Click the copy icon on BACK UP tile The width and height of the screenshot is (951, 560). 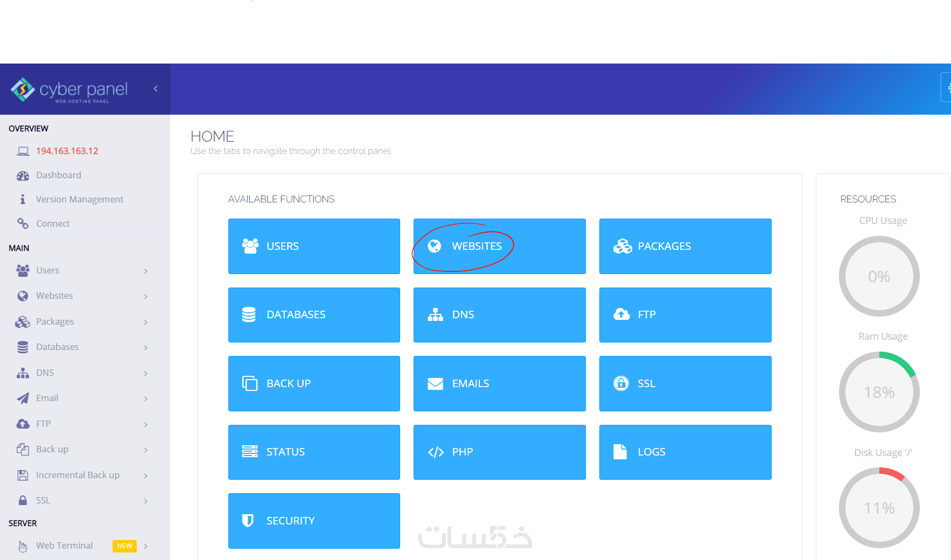point(249,383)
